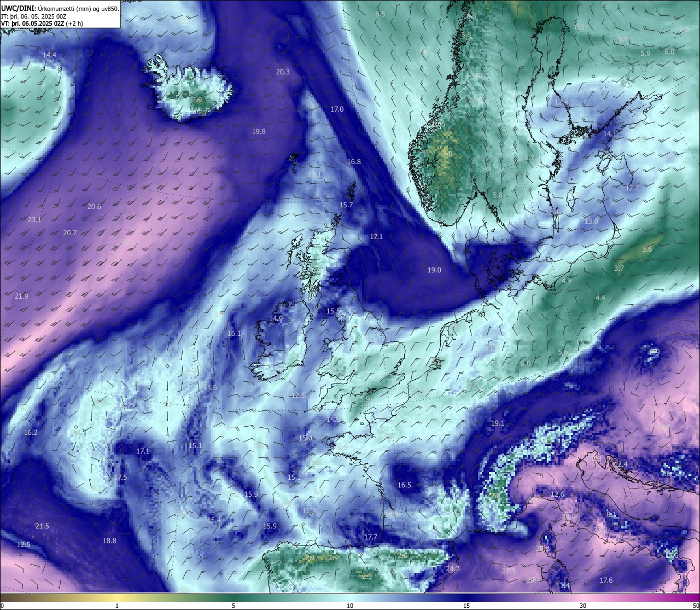Click the 5.8 value over Sweden
Viewport: 700px width, 610px height.
click(x=498, y=195)
